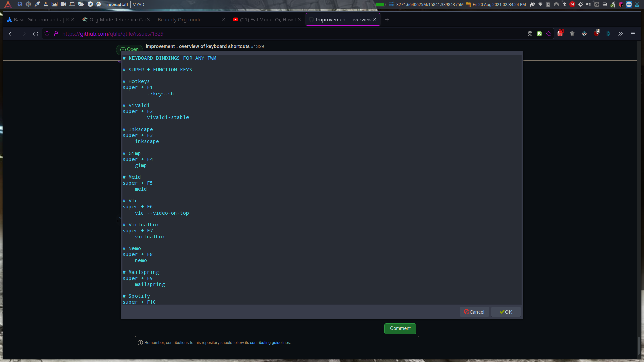This screenshot has height=362, width=644.
Task: Bookmark this page with the star icon
Action: pos(549,34)
